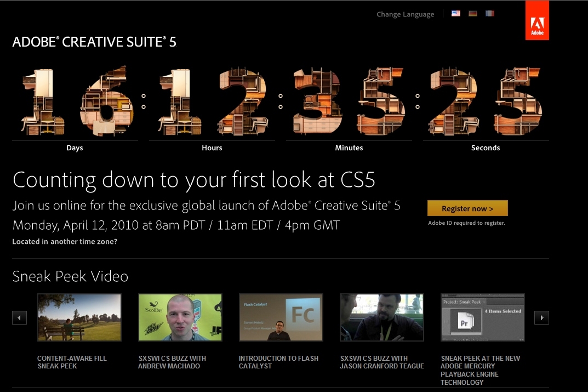The image size is (588, 392).
Task: Click 'Counting down to your first look' headline
Action: [x=193, y=180]
